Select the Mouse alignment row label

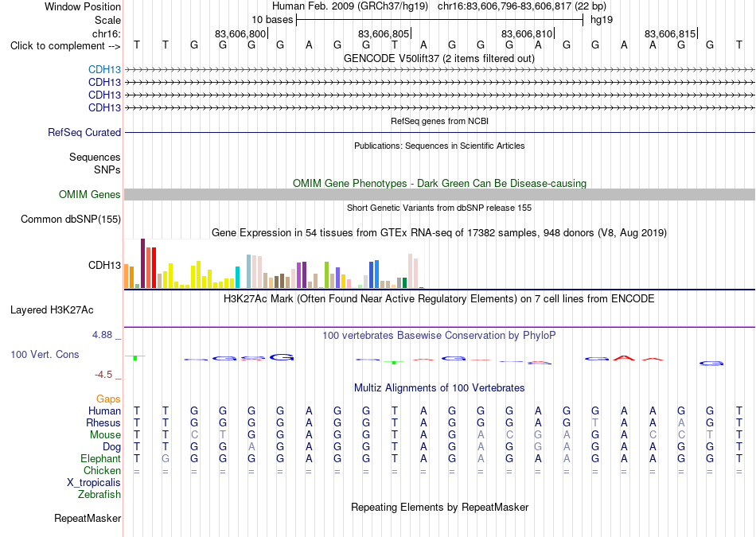click(105, 435)
